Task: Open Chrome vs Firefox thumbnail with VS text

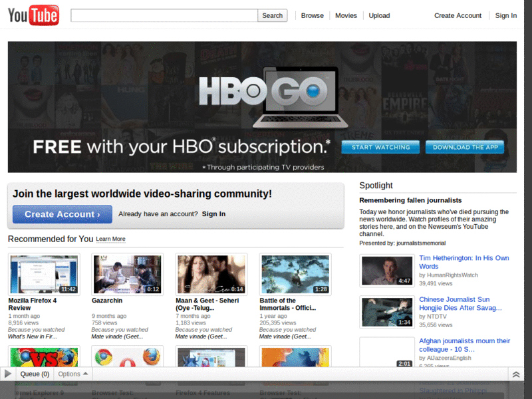Action: point(44,356)
